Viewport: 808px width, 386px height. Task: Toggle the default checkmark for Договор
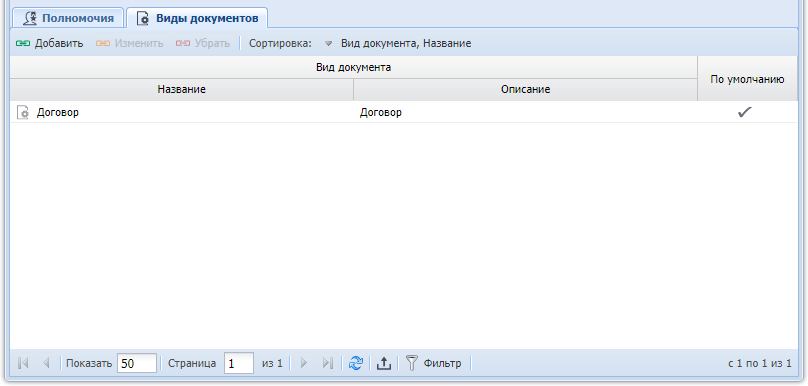click(745, 112)
